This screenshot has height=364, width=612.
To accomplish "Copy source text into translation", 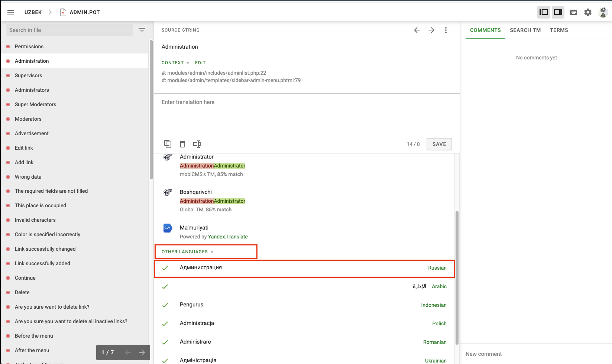I will 168,144.
